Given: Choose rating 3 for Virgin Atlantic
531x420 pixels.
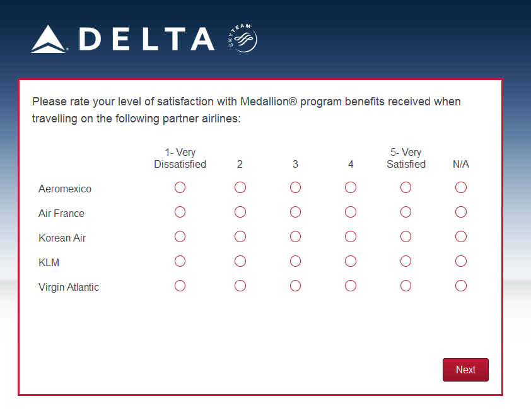Looking at the screenshot, I should coord(295,286).
